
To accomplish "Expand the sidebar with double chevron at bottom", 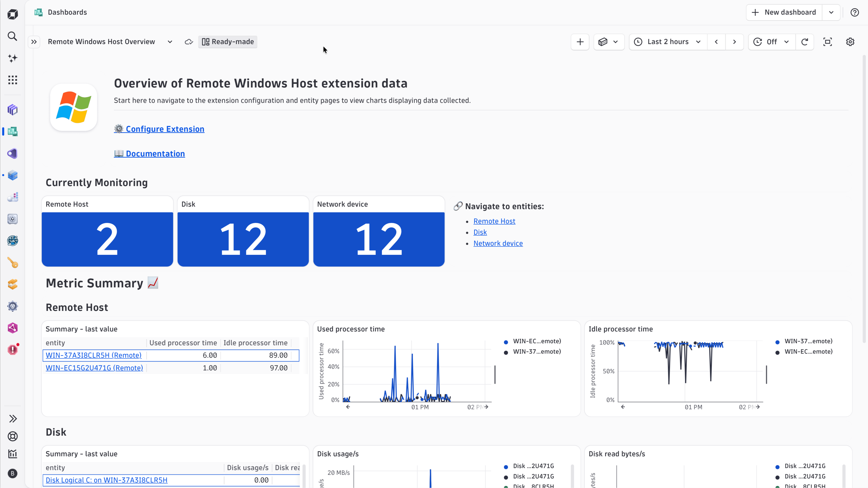I will tap(12, 419).
